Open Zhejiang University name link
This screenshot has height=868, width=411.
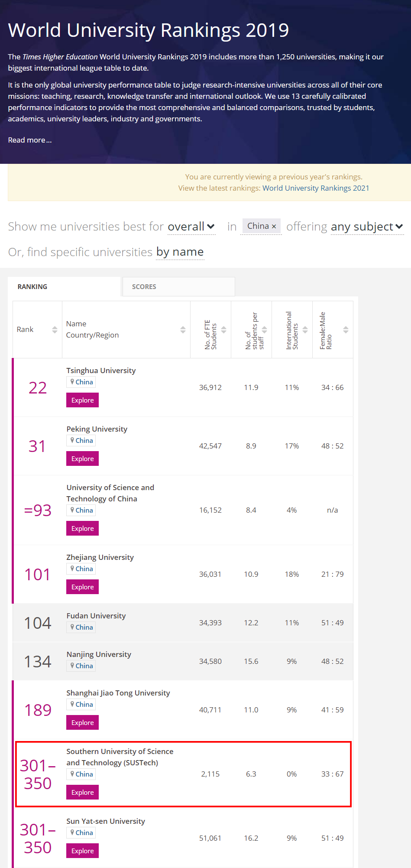coord(100,557)
